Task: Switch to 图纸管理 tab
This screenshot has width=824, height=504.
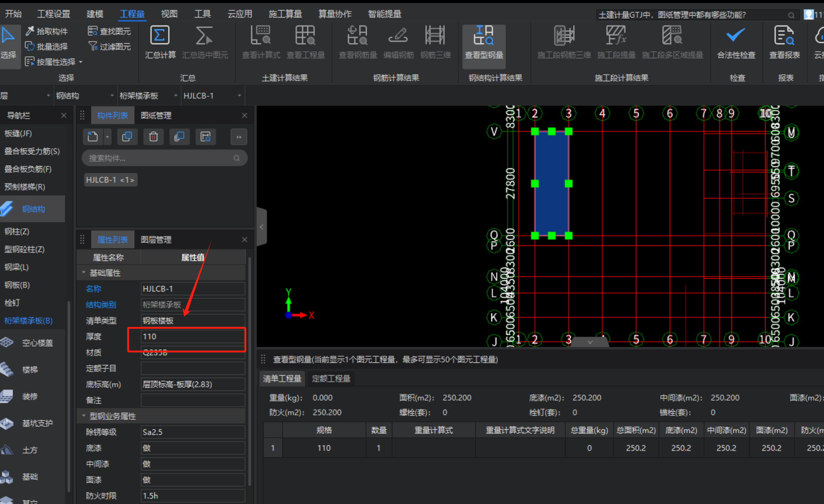Action: click(156, 115)
